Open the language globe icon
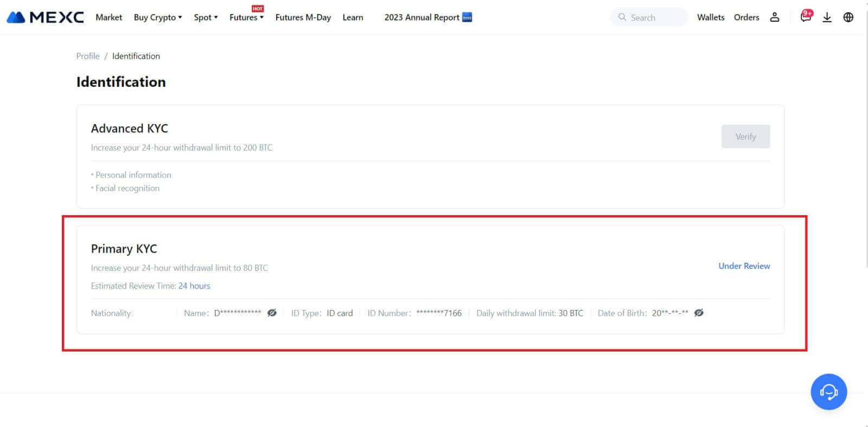Viewport: 868px width, 427px height. [x=848, y=17]
